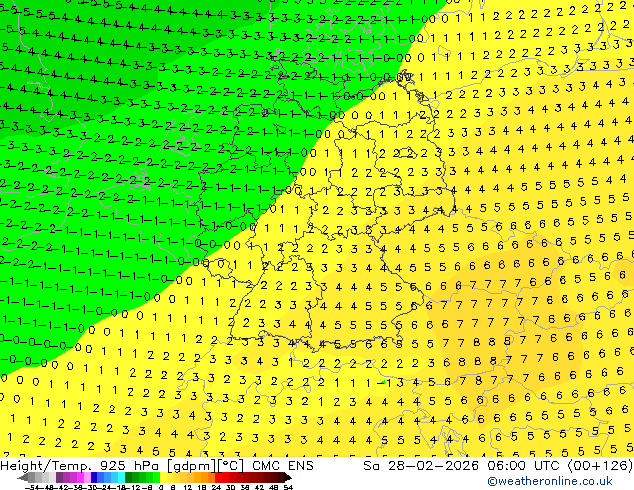Select the dark blue legend segment above -30
Image resolution: width=634 pixels, height=490 pixels.
point(94,477)
